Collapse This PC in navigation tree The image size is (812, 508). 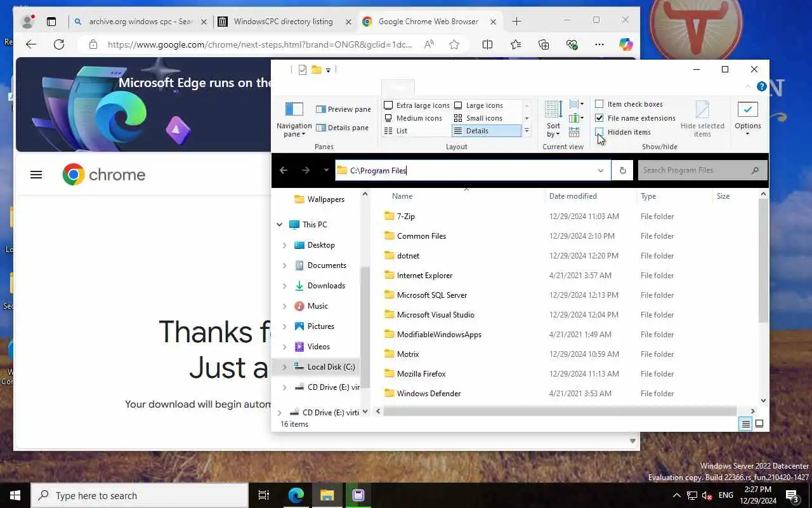point(280,225)
